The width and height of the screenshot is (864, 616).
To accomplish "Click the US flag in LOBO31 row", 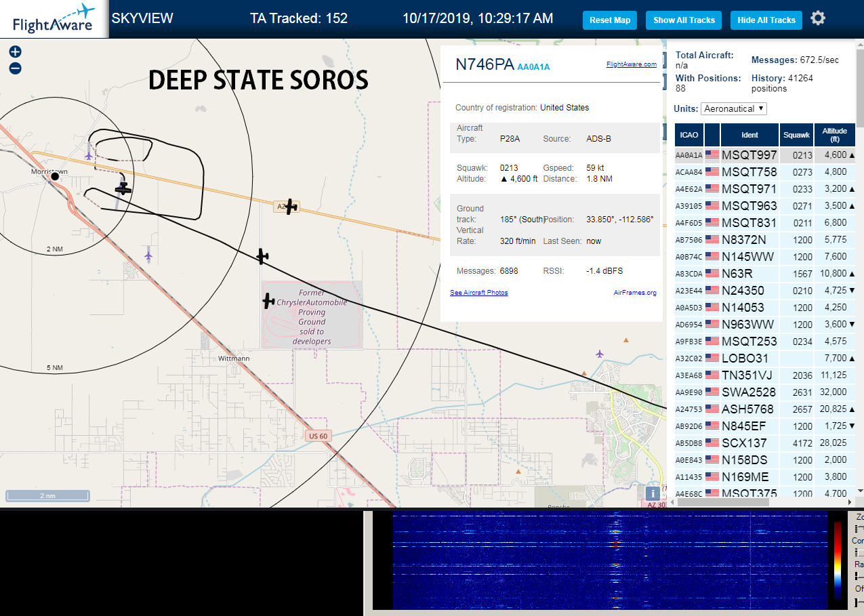I will click(x=712, y=358).
